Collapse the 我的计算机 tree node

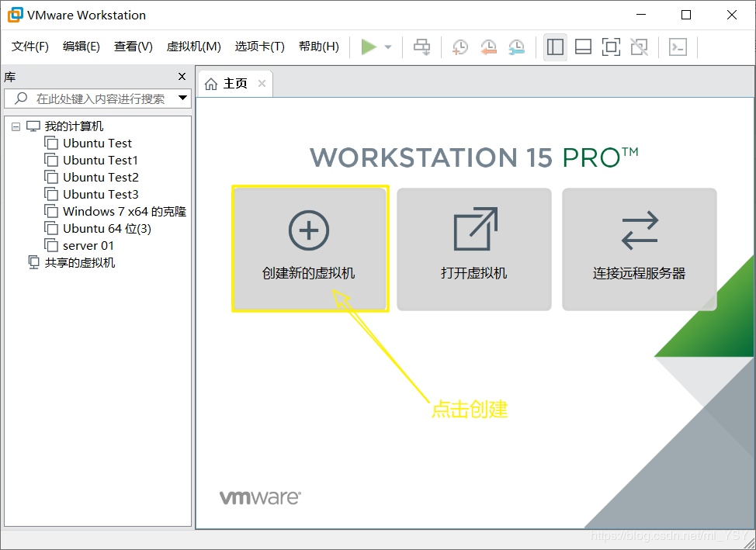16,126
